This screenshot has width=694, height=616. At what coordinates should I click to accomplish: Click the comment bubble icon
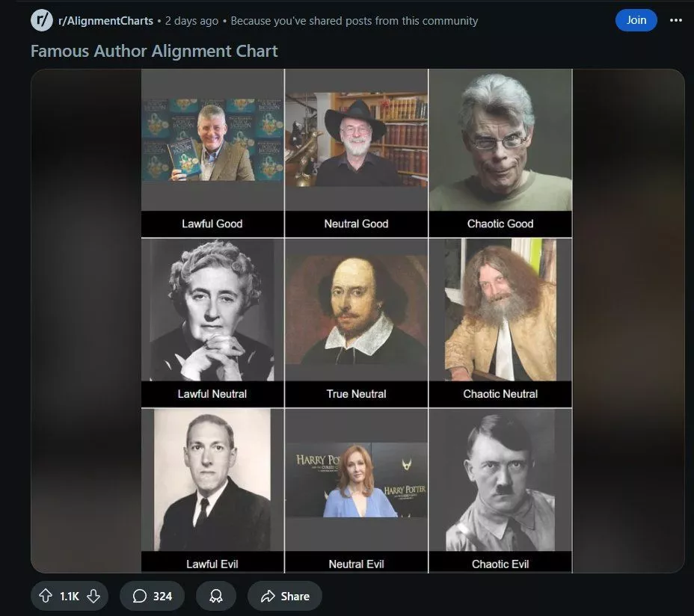click(139, 596)
